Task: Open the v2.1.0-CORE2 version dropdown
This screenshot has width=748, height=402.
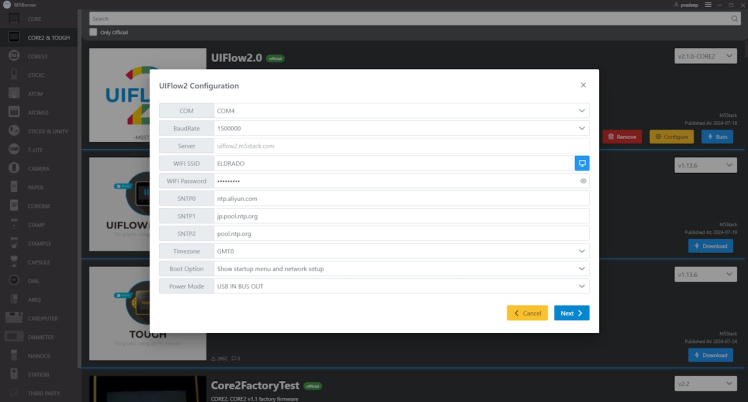Action: (705, 56)
